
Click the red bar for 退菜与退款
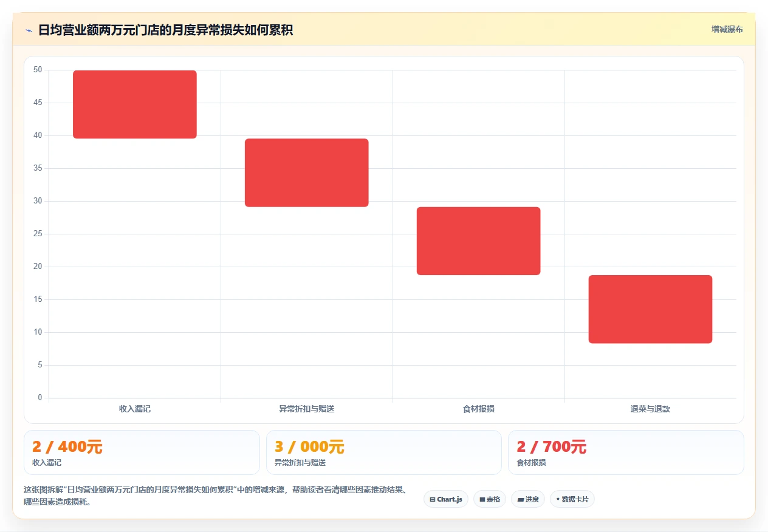click(x=650, y=309)
